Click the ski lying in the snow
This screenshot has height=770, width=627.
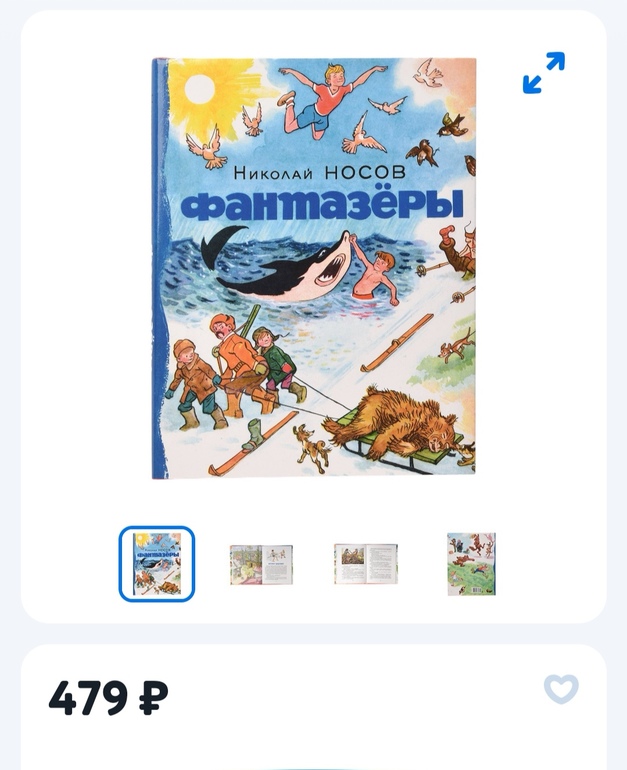point(397,342)
